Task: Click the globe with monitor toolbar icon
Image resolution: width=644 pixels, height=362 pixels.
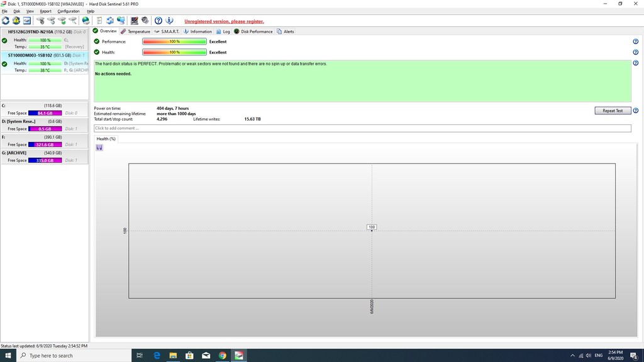Action: click(121, 21)
